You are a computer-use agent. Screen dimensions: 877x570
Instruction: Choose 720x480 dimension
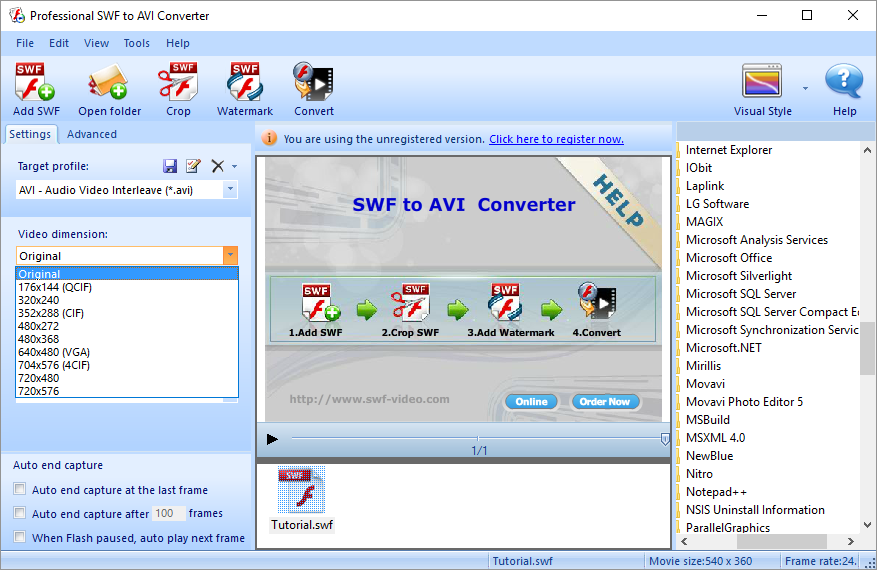click(127, 378)
